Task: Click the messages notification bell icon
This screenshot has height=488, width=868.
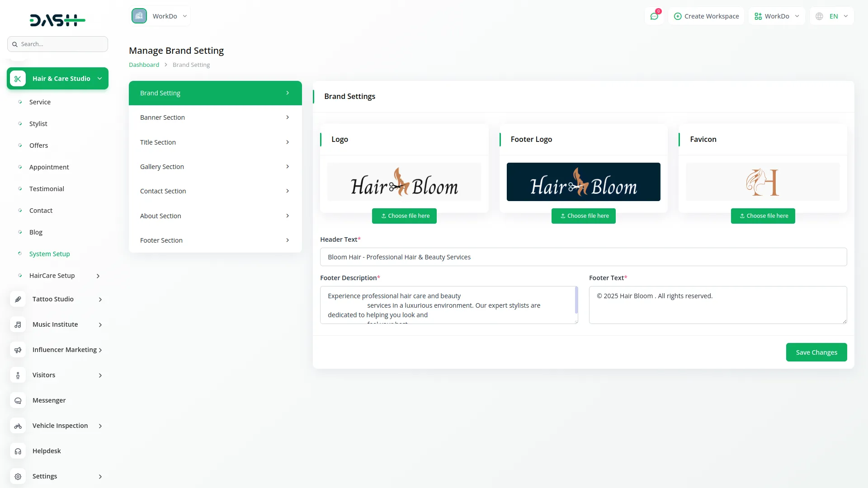Action: (654, 16)
